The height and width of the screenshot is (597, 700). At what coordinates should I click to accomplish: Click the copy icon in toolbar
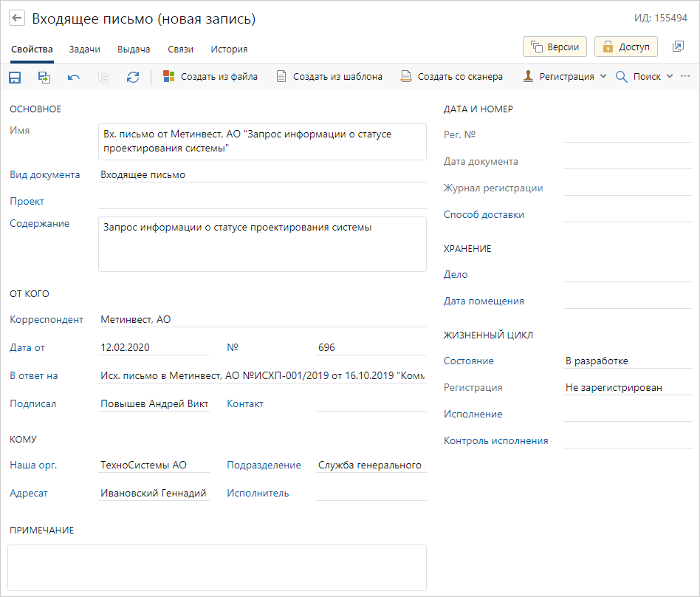(103, 78)
